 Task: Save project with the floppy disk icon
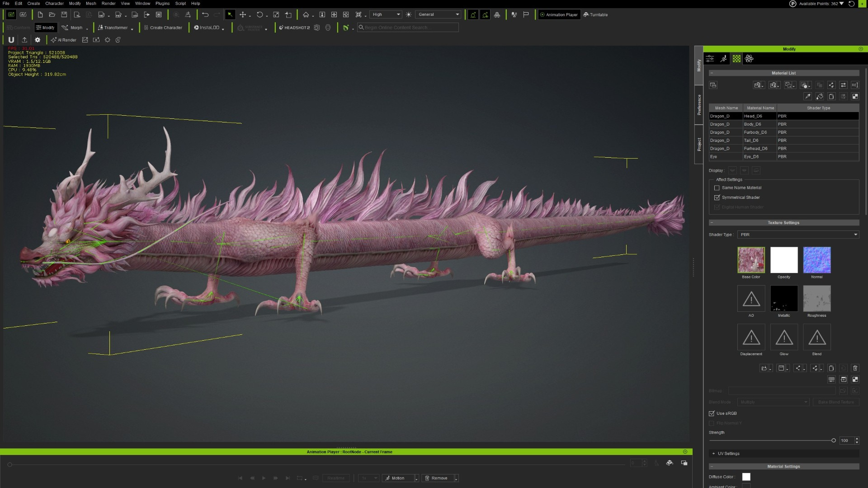(x=64, y=14)
